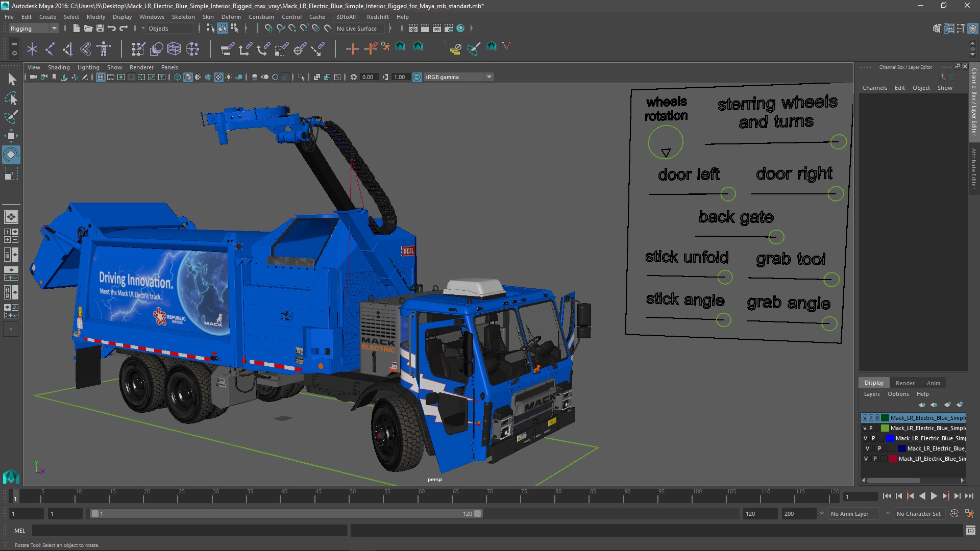
Task: Activate the Move tool
Action: pyautogui.click(x=11, y=136)
